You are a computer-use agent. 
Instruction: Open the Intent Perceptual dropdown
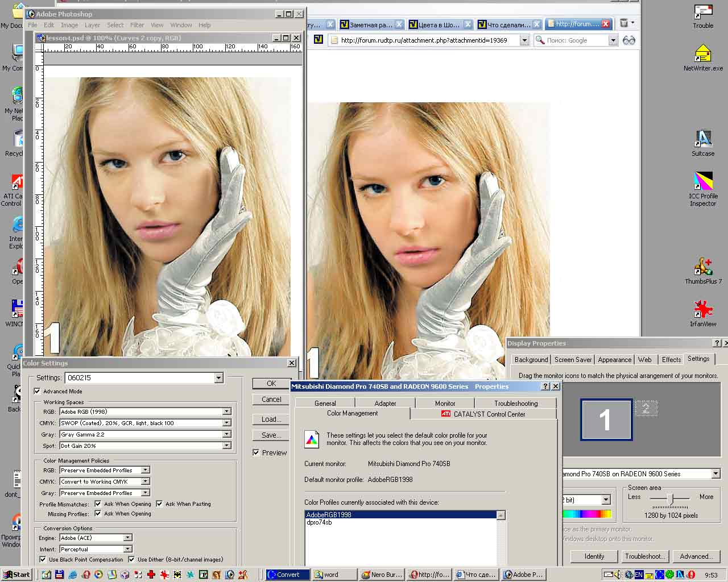[x=127, y=549]
